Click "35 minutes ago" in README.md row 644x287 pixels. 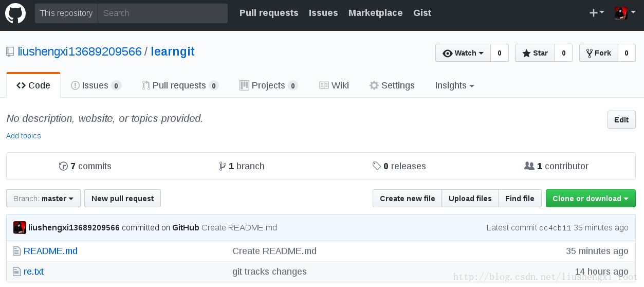tap(597, 251)
